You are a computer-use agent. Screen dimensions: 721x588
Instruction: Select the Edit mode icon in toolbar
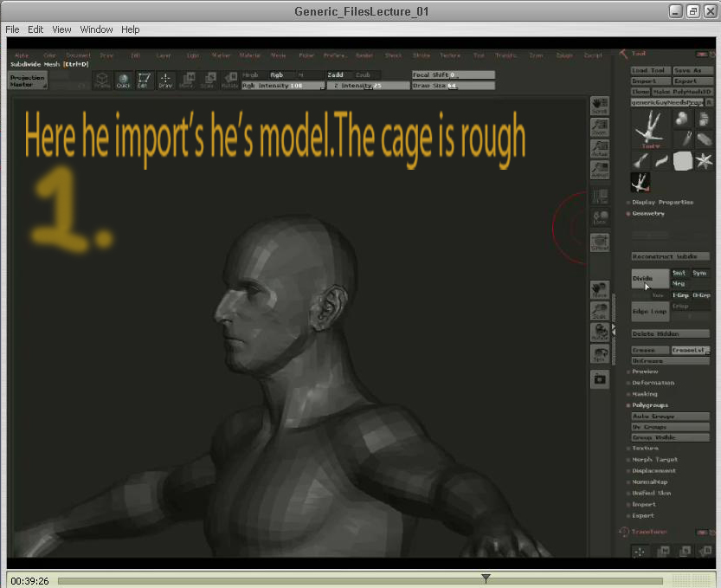(145, 81)
